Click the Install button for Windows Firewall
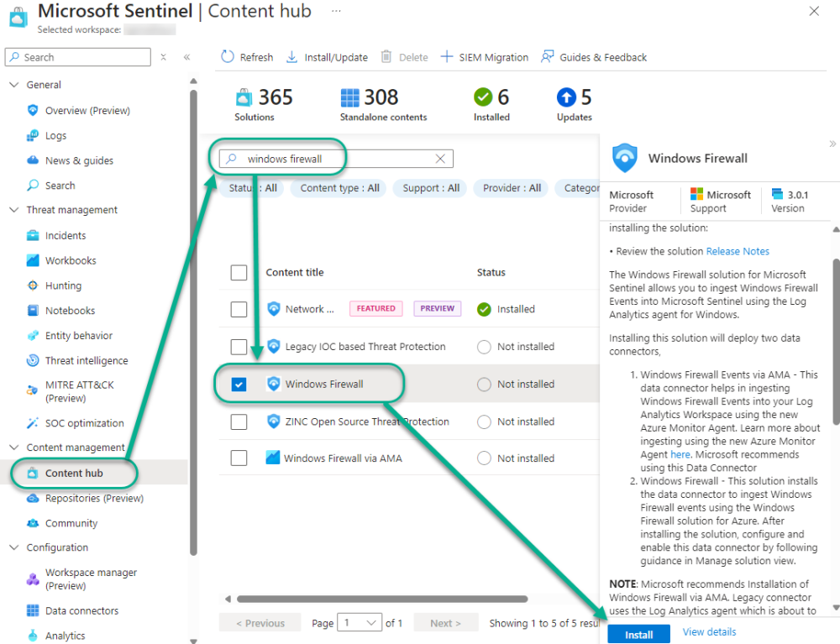Viewport: 840px width, 644px height. pos(638,634)
